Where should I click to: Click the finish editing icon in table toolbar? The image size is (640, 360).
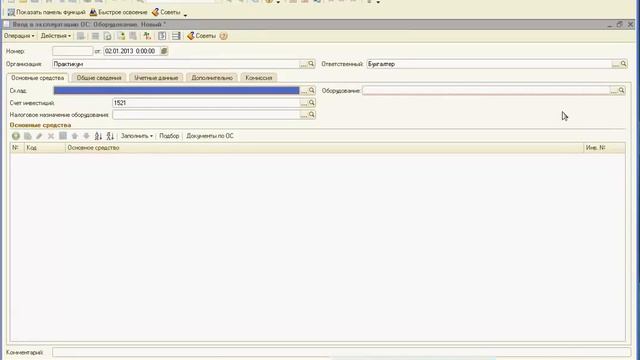point(63,136)
